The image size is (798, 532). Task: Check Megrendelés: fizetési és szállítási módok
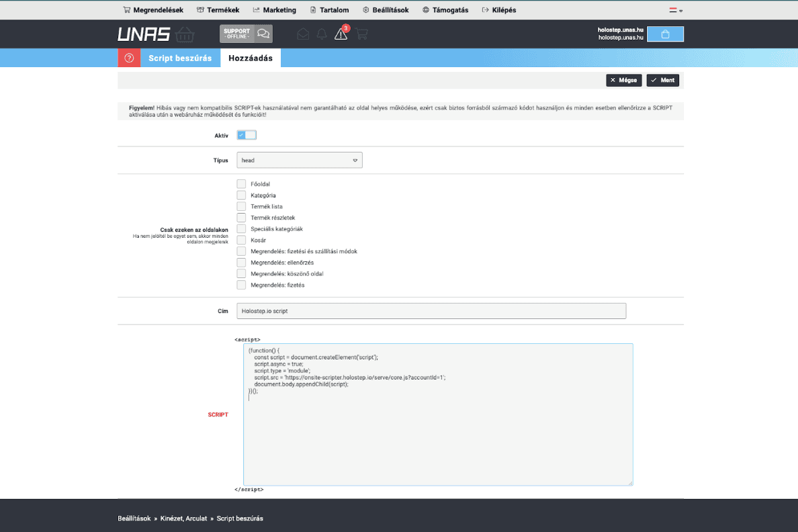241,251
